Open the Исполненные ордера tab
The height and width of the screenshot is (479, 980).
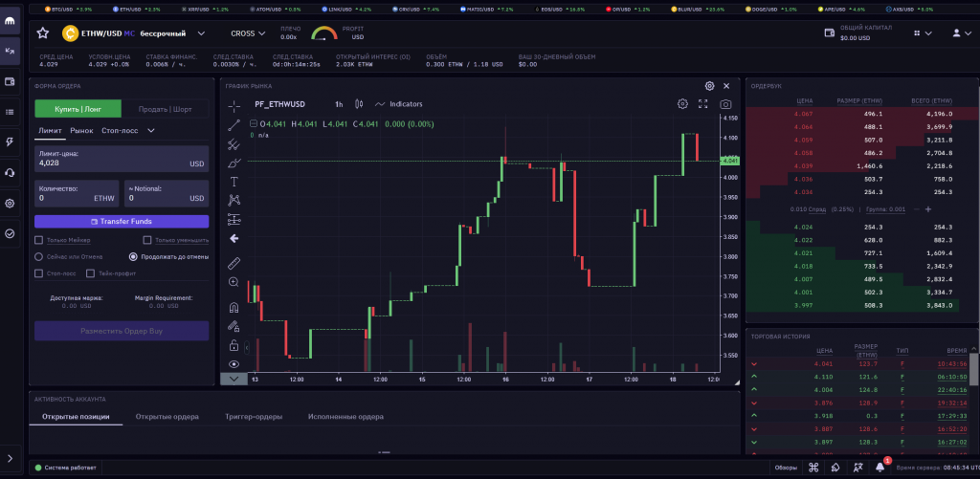point(345,417)
